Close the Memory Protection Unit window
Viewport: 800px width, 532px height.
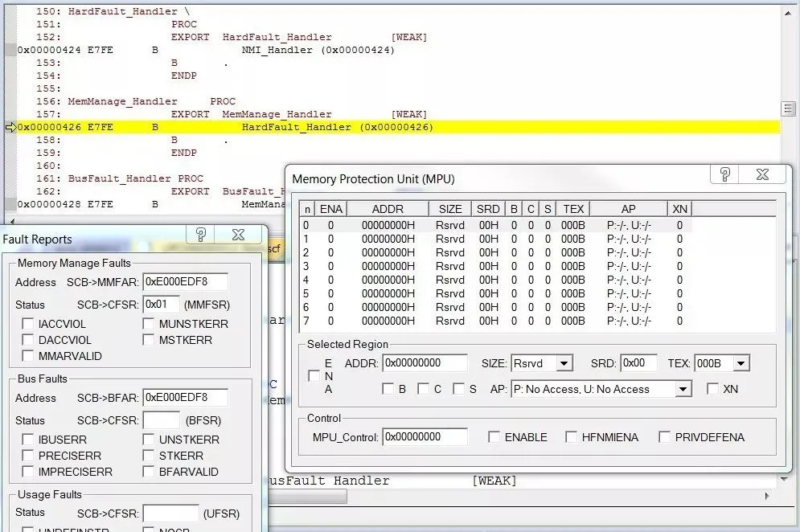762,174
